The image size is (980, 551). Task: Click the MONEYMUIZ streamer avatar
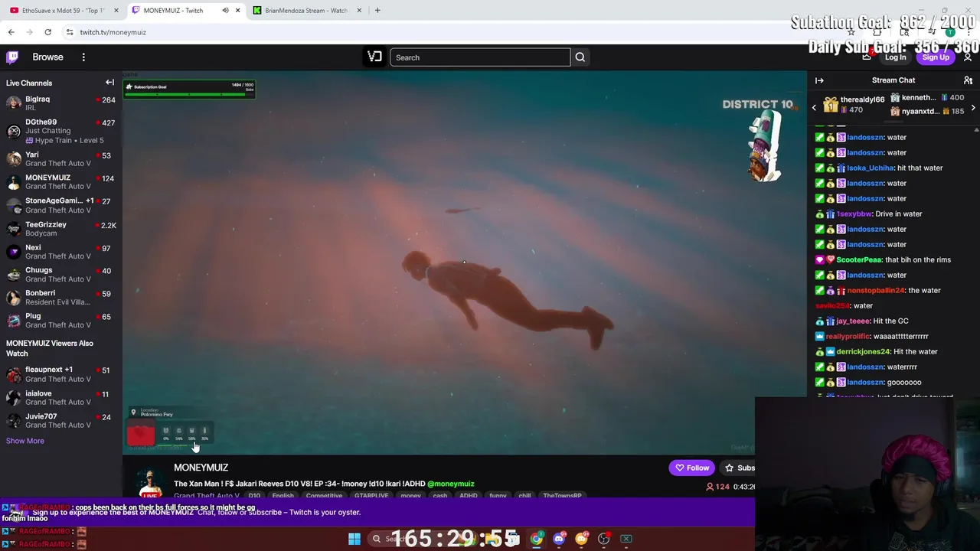tap(150, 482)
